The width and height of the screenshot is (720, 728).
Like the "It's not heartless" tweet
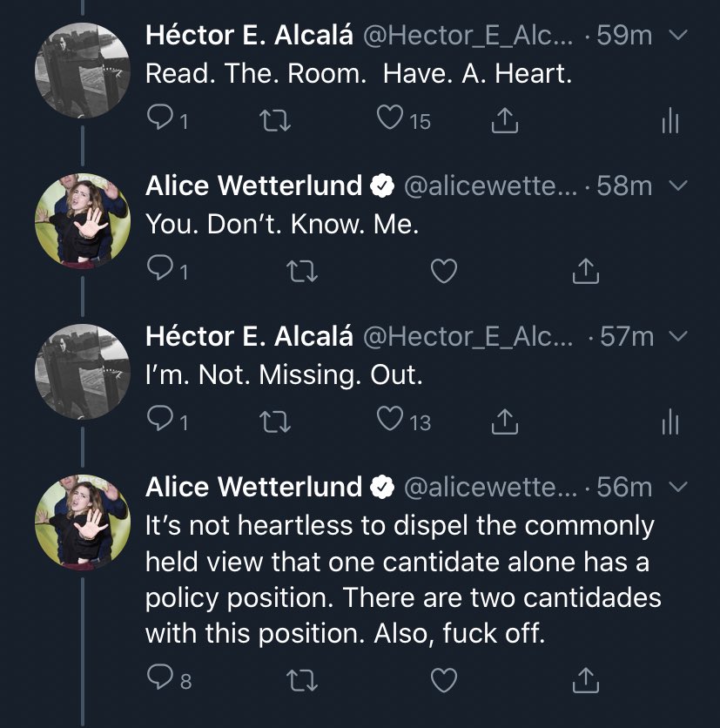point(444,679)
